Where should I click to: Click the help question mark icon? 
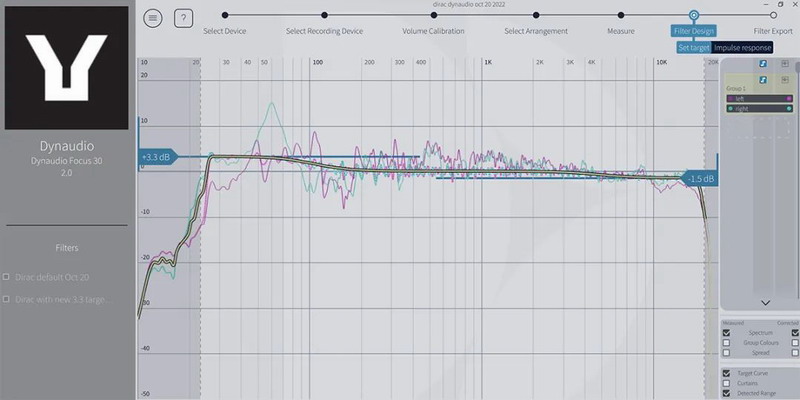[183, 18]
